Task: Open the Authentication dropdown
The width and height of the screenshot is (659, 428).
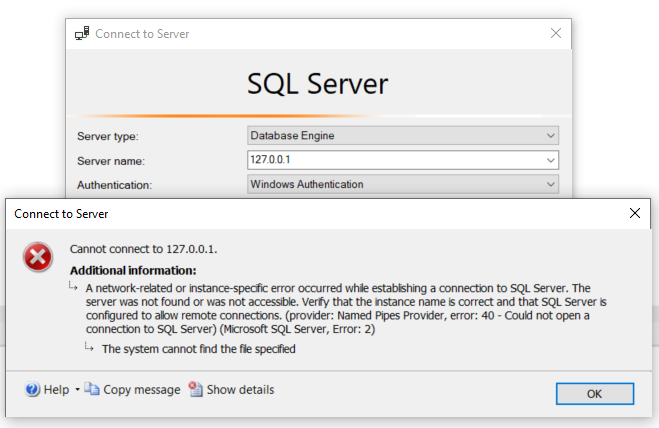Action: pyautogui.click(x=403, y=184)
